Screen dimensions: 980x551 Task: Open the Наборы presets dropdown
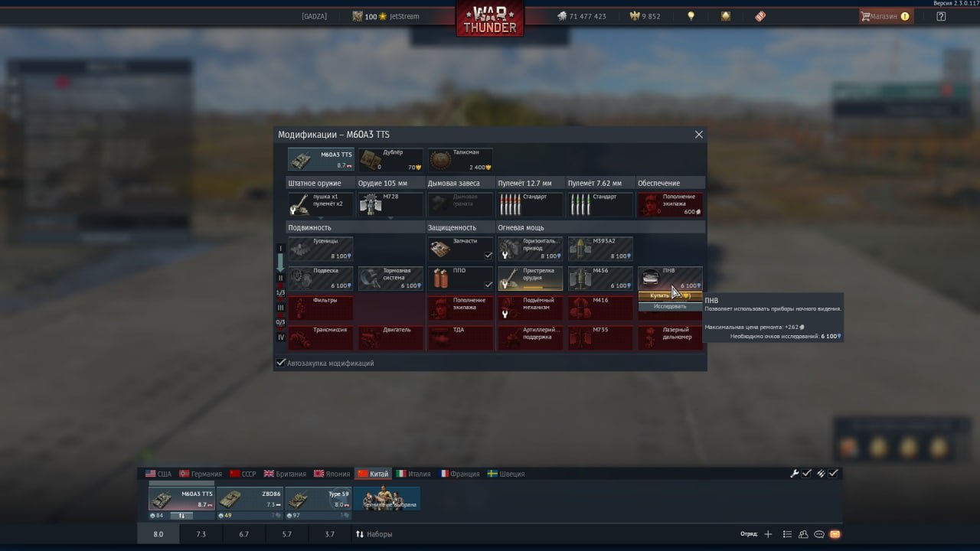374,534
